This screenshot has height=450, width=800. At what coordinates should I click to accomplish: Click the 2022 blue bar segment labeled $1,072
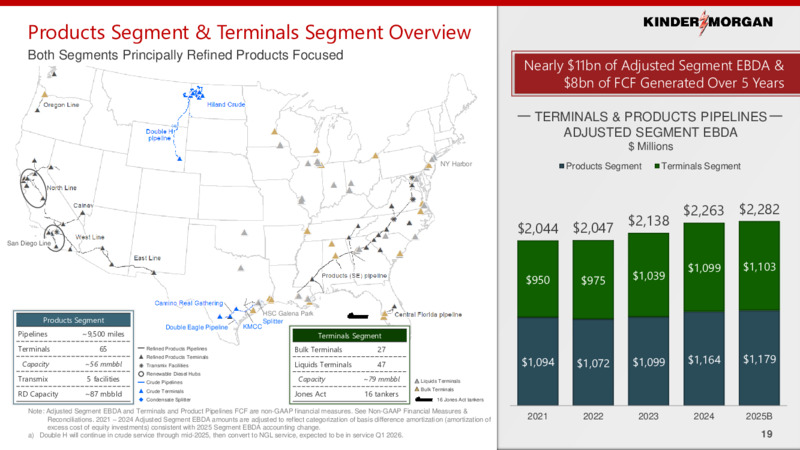(593, 362)
